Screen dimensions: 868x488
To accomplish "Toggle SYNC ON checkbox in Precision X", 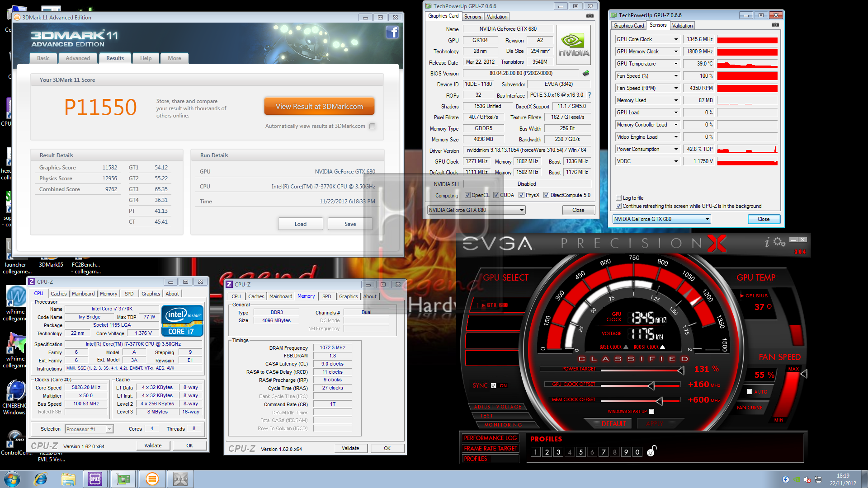I will pyautogui.click(x=493, y=386).
